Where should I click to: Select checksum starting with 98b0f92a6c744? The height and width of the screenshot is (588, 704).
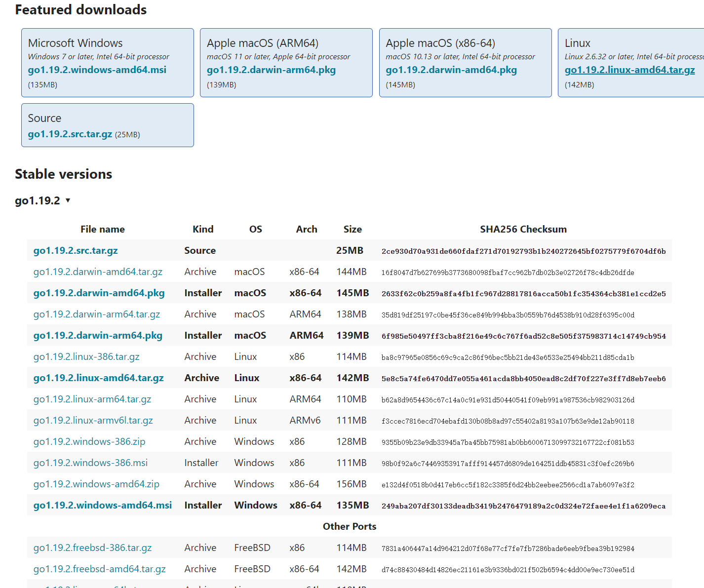508,464
